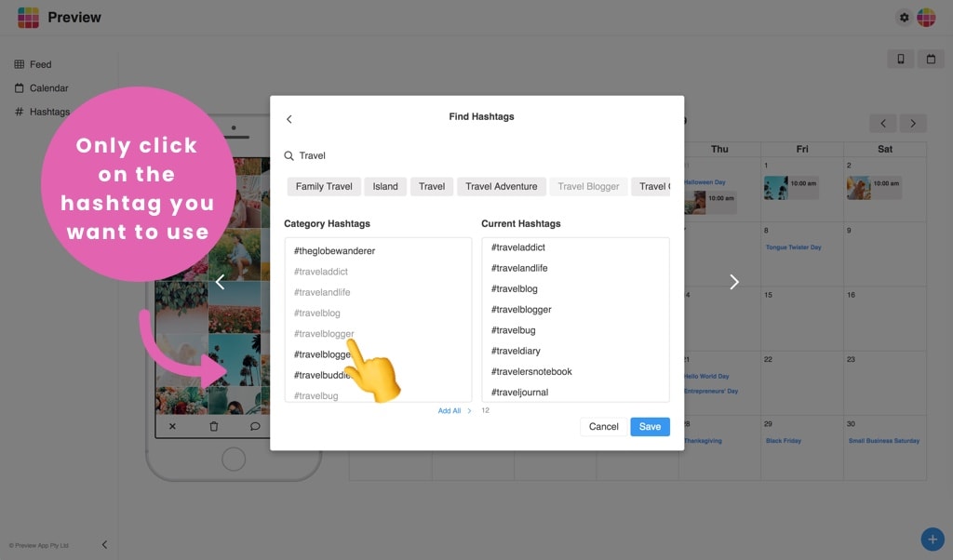Collapse the sidebar with the chevron
This screenshot has width=953, height=560.
pyautogui.click(x=104, y=544)
